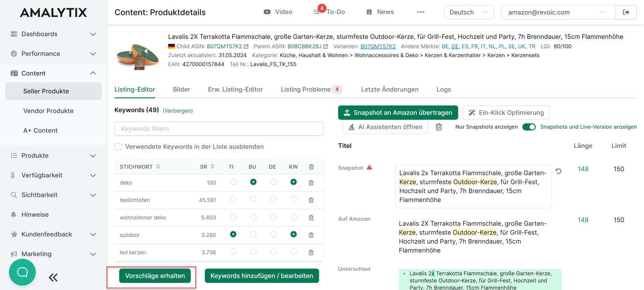Click the Sichtbarkeit magnifier icon

pyautogui.click(x=14, y=195)
